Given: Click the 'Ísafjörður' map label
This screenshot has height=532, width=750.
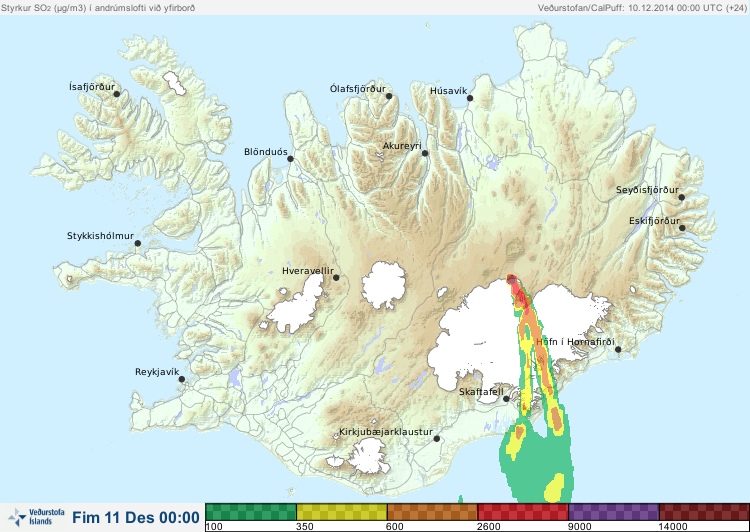Looking at the screenshot, I should [x=92, y=87].
